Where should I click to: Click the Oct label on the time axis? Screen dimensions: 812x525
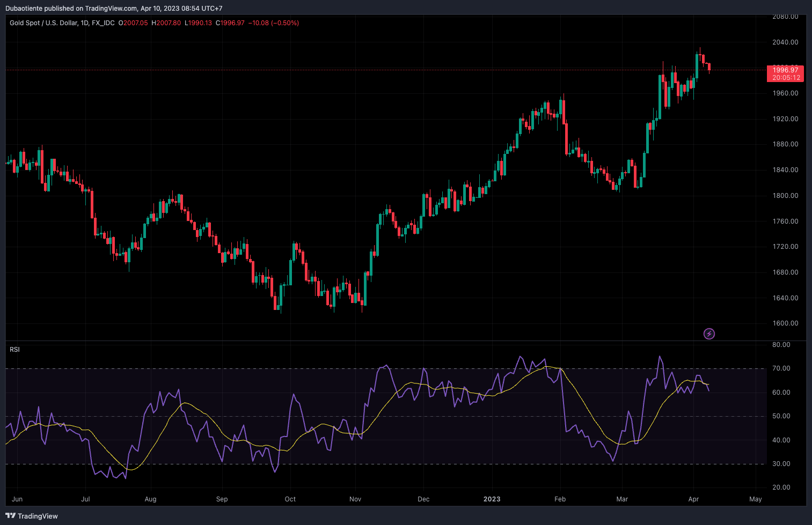290,499
